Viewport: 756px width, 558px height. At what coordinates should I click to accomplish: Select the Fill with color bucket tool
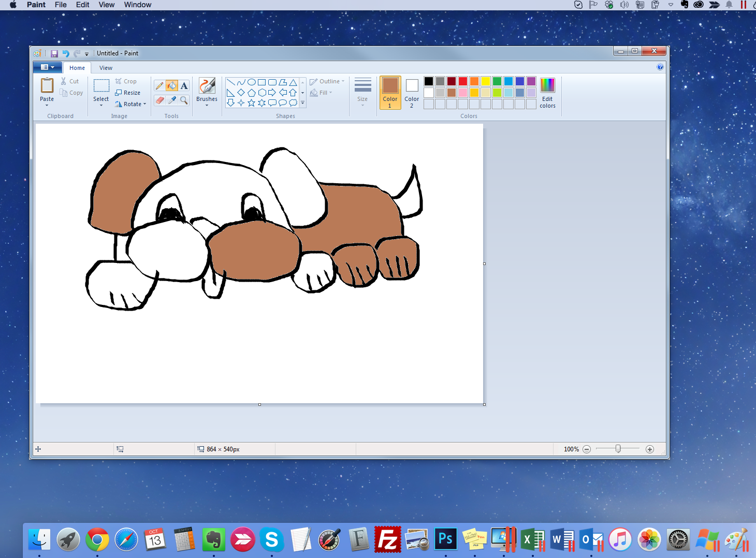pyautogui.click(x=172, y=85)
